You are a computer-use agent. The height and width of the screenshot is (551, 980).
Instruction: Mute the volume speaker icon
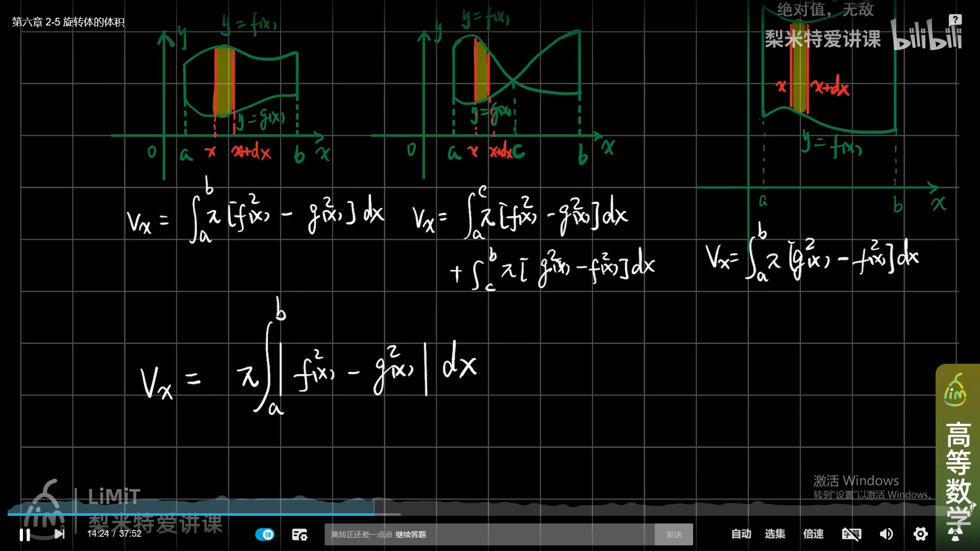(x=886, y=534)
